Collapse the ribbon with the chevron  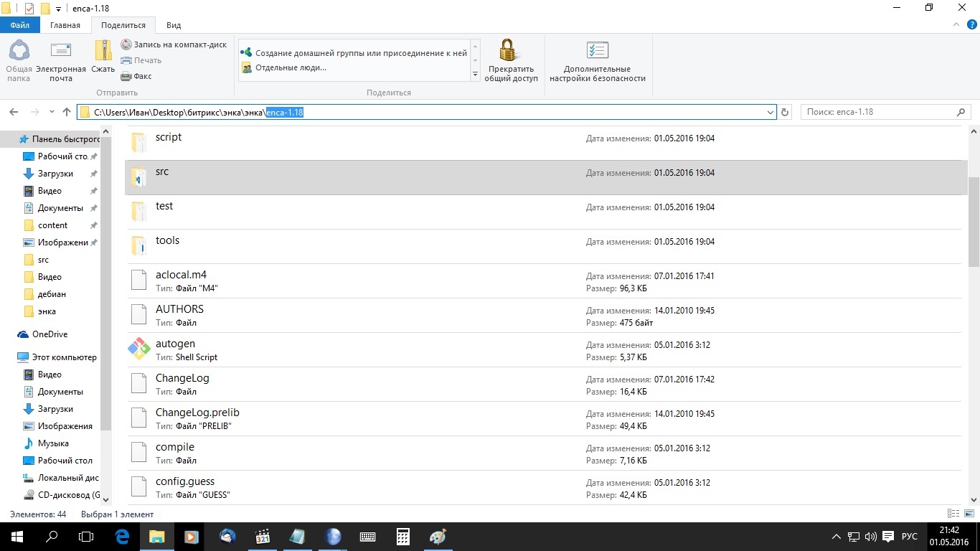[x=957, y=25]
